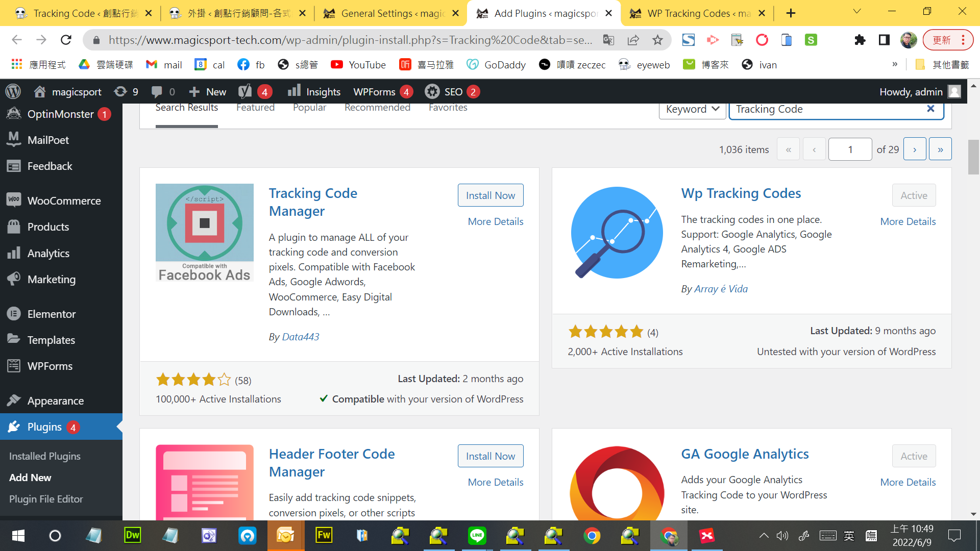
Task: Open Fireworks from the taskbar
Action: pos(324,535)
